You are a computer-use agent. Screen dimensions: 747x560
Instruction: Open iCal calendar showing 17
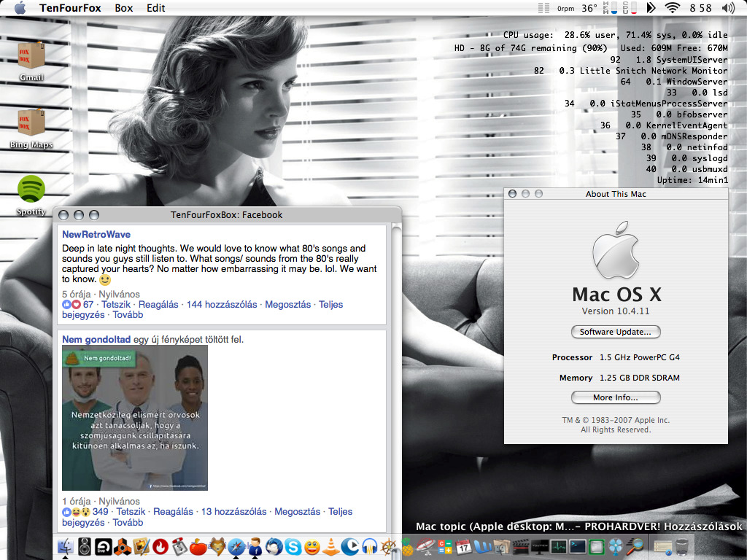[463, 547]
